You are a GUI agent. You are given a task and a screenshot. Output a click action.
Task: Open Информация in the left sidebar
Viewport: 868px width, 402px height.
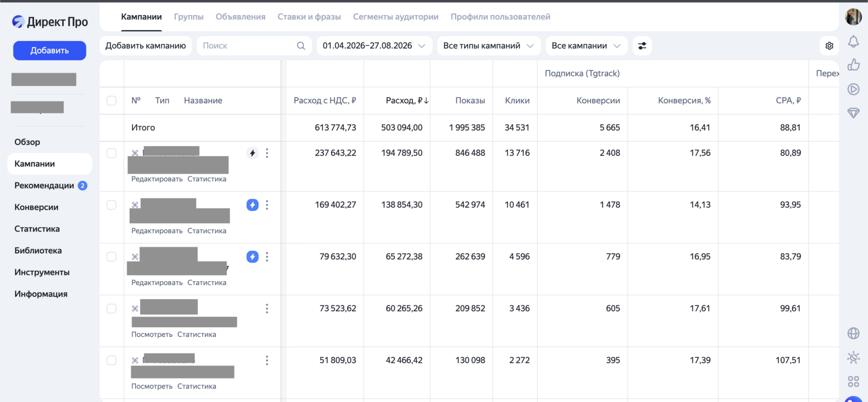coord(41,293)
